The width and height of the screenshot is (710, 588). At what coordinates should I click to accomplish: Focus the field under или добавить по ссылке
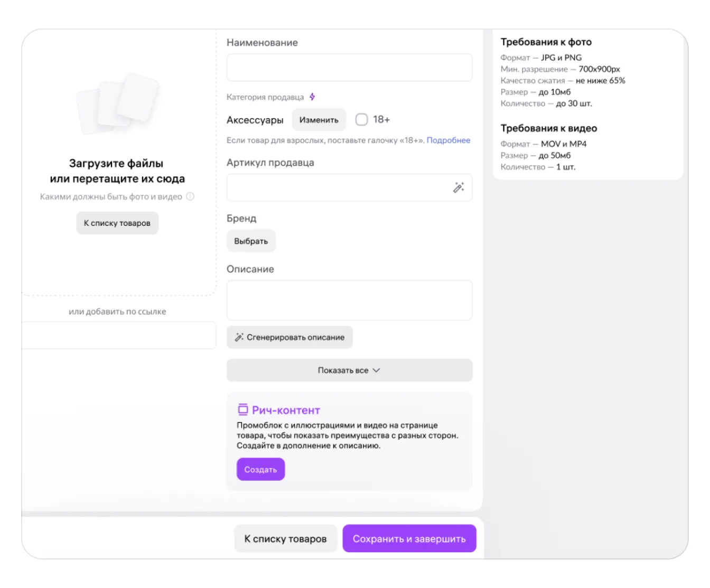click(x=119, y=336)
